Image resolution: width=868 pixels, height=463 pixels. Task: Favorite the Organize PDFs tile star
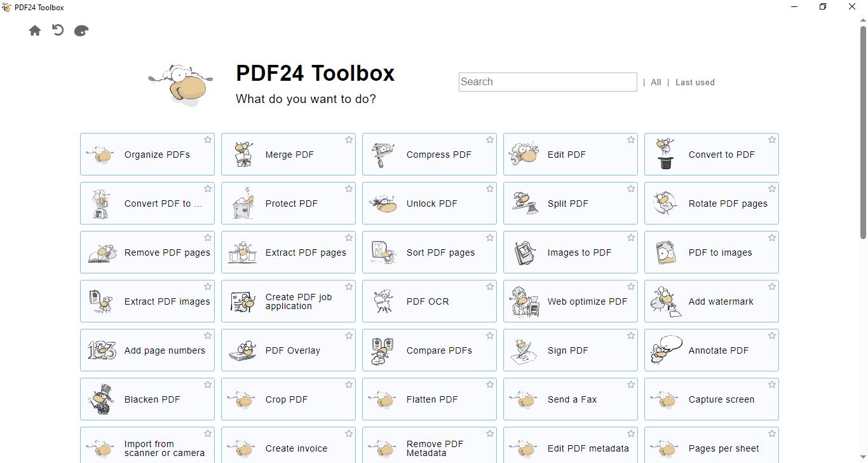coord(208,140)
